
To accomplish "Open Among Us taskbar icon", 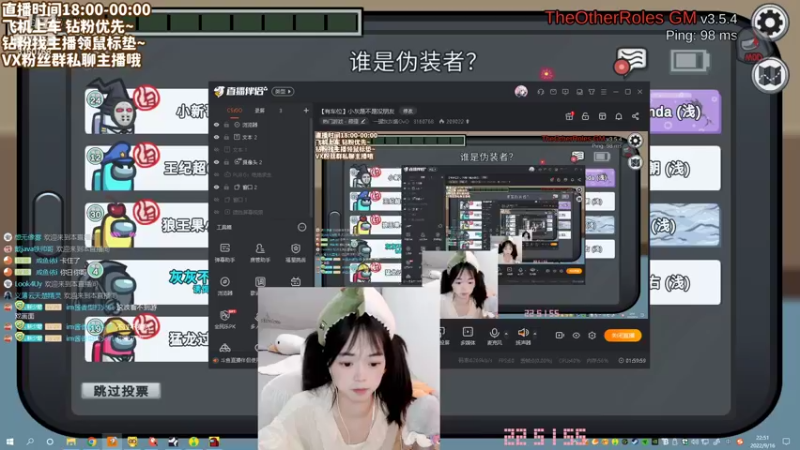I will [214, 441].
